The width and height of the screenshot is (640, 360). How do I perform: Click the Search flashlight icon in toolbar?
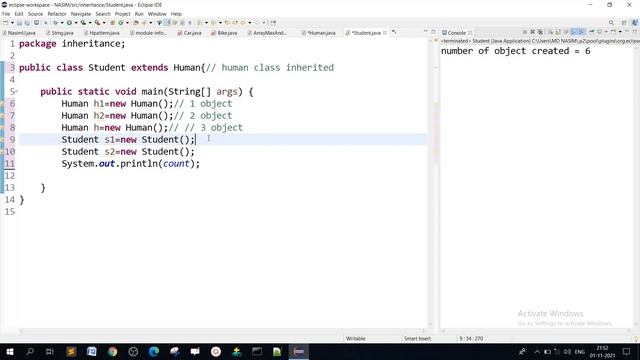144,23
